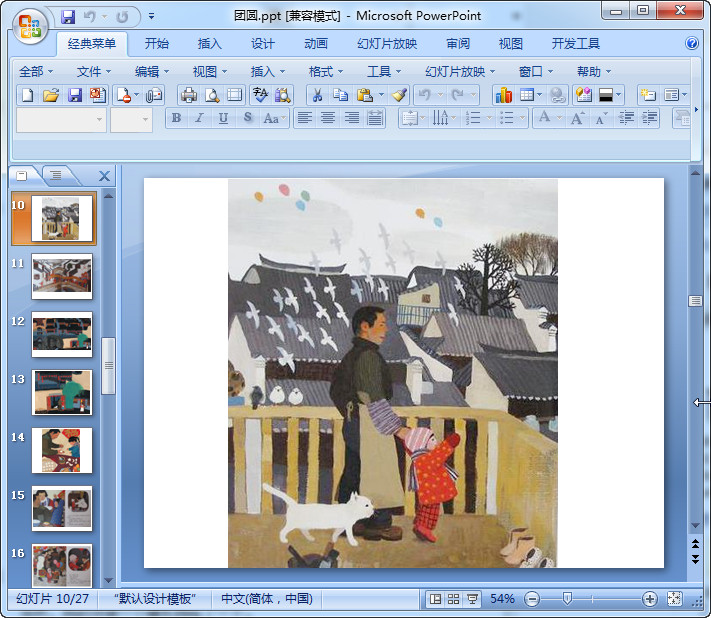Copy selection with the copy icon
Image resolution: width=711 pixels, height=618 pixels.
pos(340,95)
